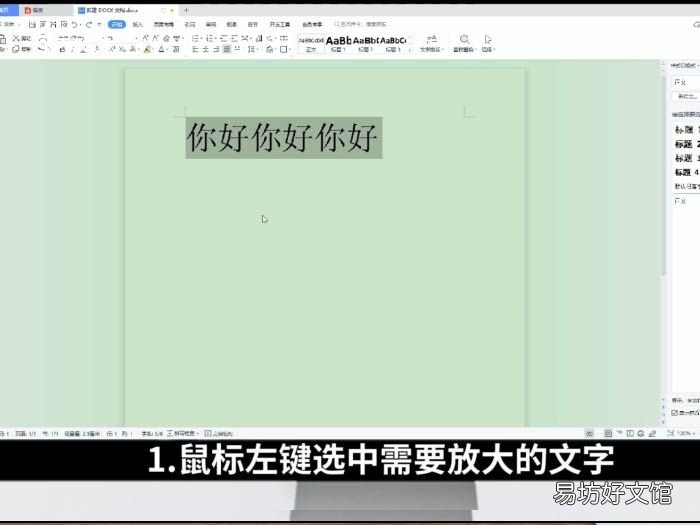
Task: Click the line spacing icon
Action: (252, 49)
